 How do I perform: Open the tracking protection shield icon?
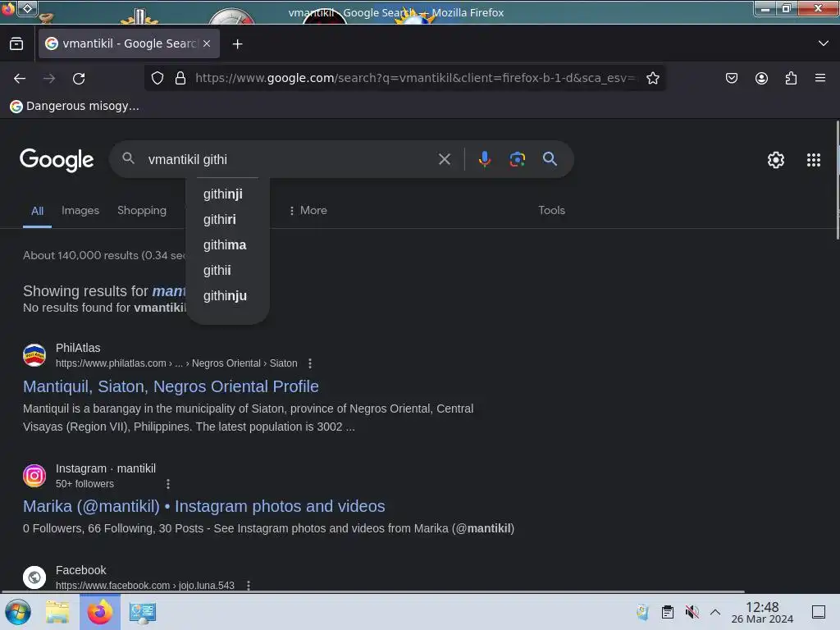157,78
